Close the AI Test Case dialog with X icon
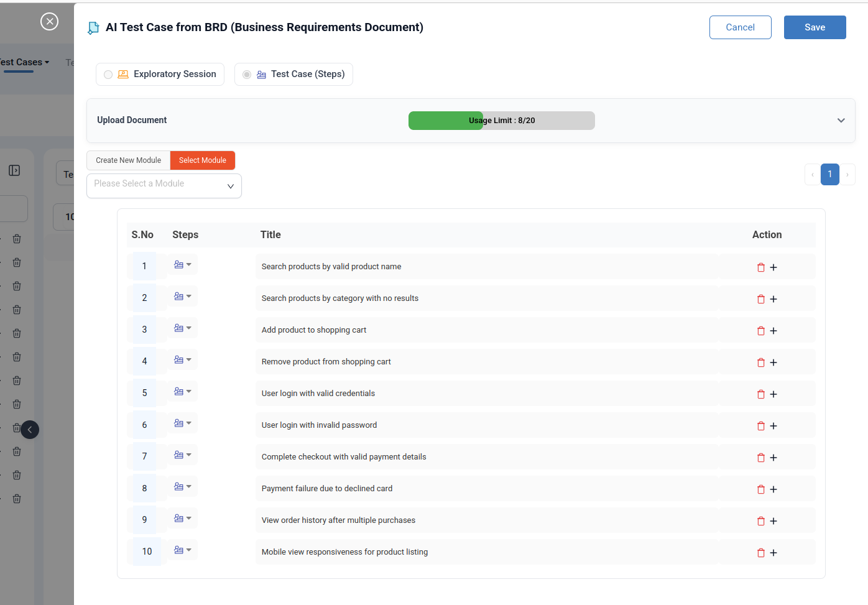 tap(49, 22)
